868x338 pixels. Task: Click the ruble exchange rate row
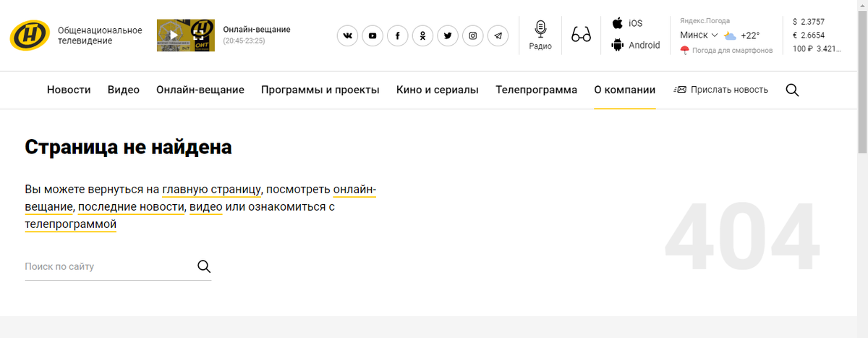point(817,48)
